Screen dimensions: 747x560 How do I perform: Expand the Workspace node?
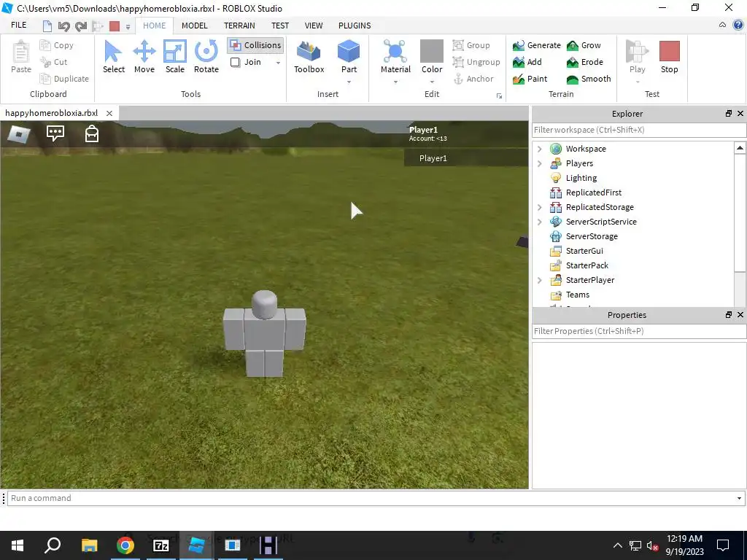point(540,149)
